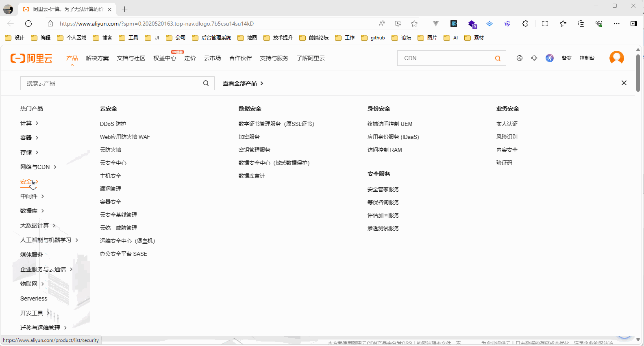Expand the 数据库 category
Viewport: 644px width, 346px height.
pos(32,211)
